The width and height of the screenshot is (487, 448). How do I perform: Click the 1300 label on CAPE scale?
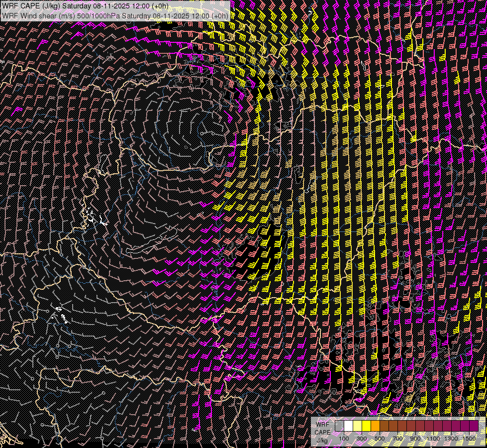coord(451,439)
